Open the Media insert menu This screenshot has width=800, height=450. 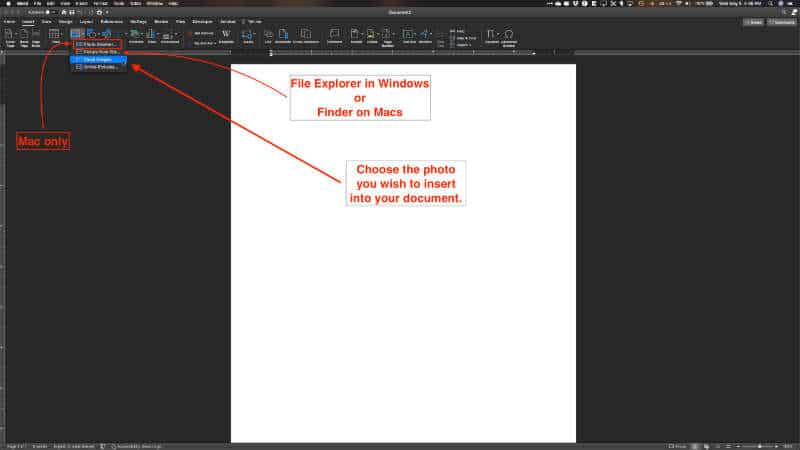click(x=248, y=36)
